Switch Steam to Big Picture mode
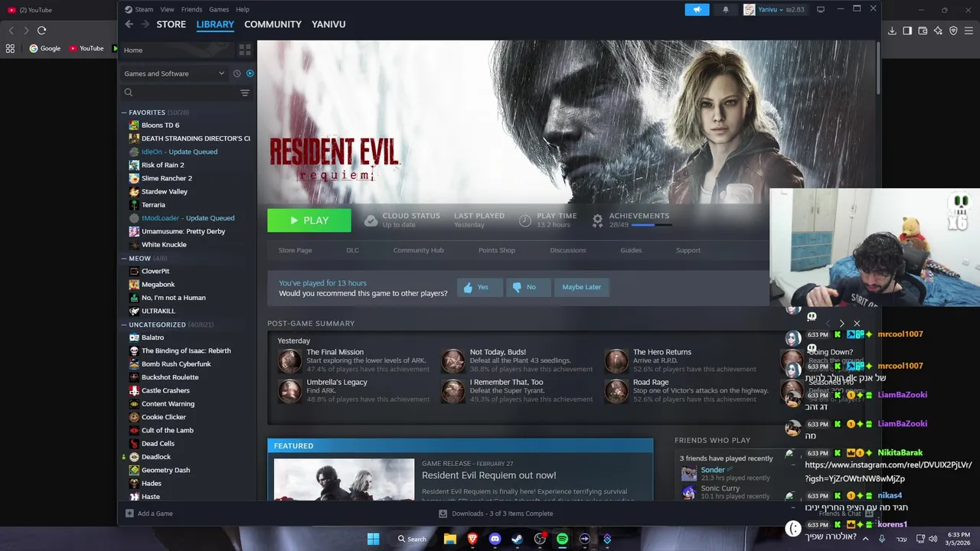The image size is (980, 551). (x=821, y=9)
